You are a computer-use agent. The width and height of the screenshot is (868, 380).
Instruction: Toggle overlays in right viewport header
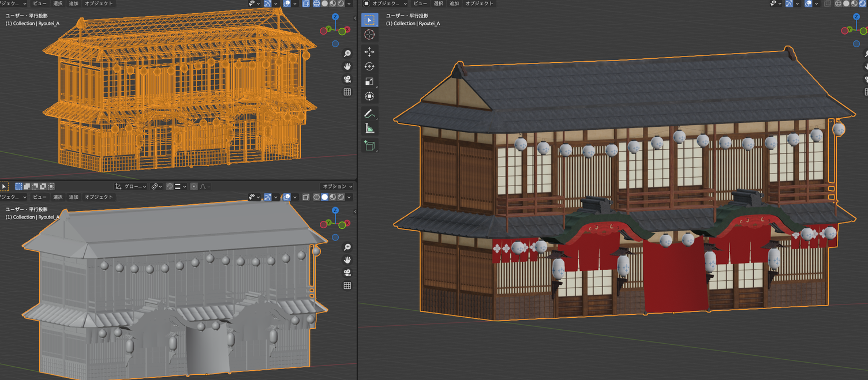click(x=809, y=3)
